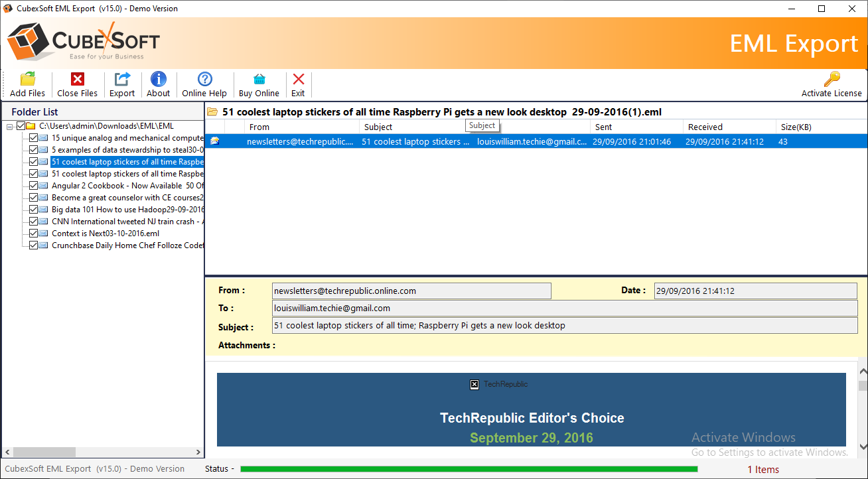Select Become a great counselor file
This screenshot has height=479, width=868.
[127, 198]
